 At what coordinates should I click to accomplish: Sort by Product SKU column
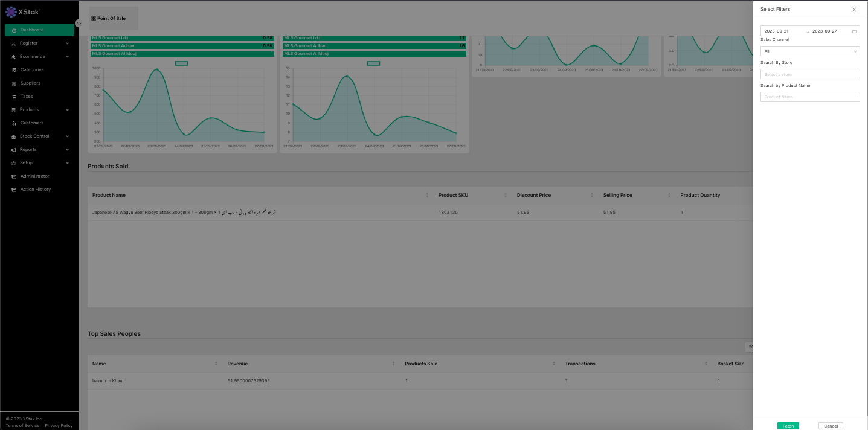[506, 196]
